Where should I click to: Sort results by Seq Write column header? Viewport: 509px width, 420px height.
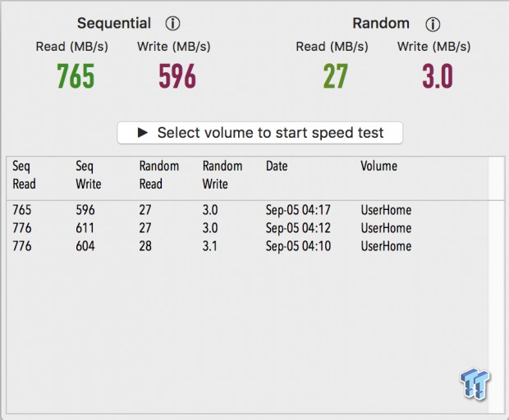(89, 175)
